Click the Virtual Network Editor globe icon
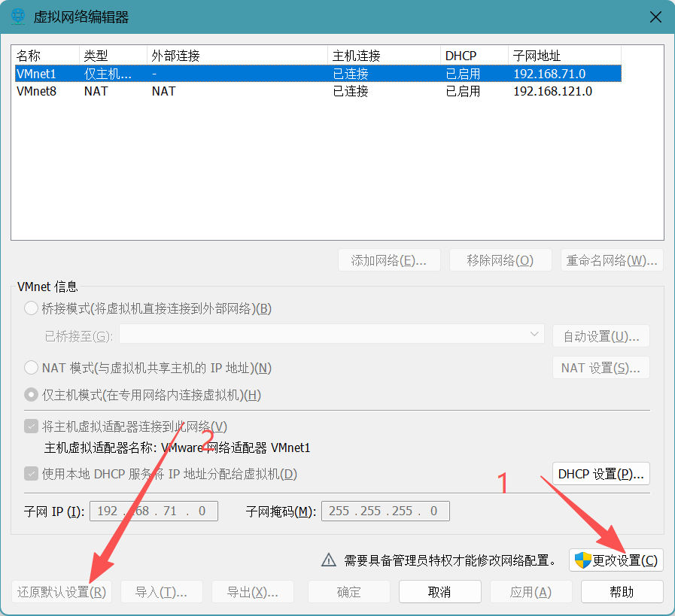Viewport: 675px width, 616px height. (x=18, y=17)
